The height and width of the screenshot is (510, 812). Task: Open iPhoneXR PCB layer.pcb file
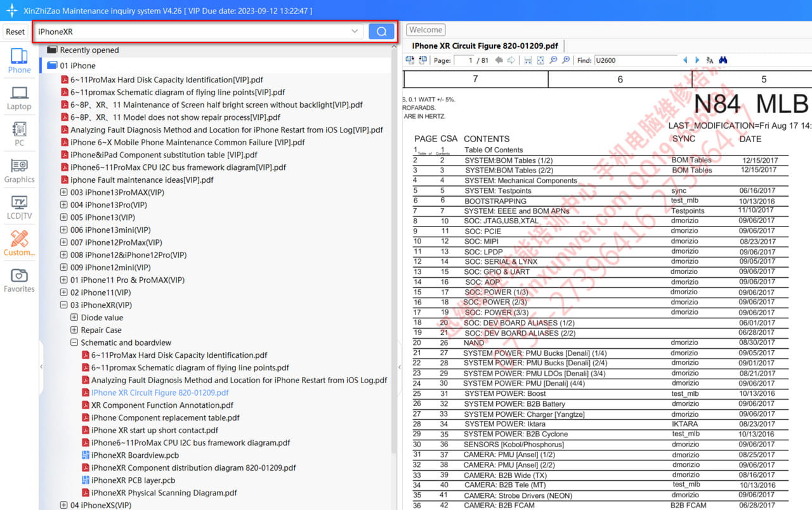tap(133, 480)
